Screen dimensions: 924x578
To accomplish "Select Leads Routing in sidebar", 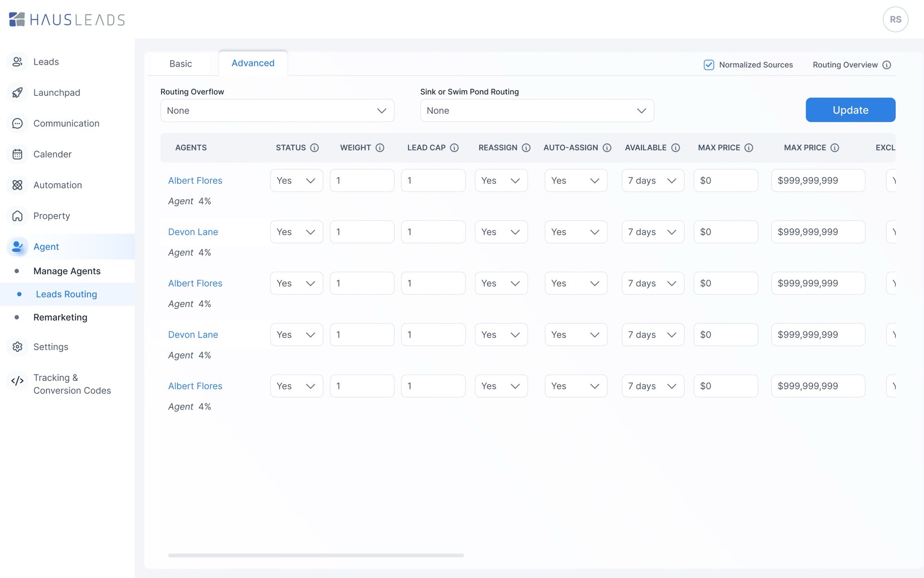I will [x=67, y=294].
